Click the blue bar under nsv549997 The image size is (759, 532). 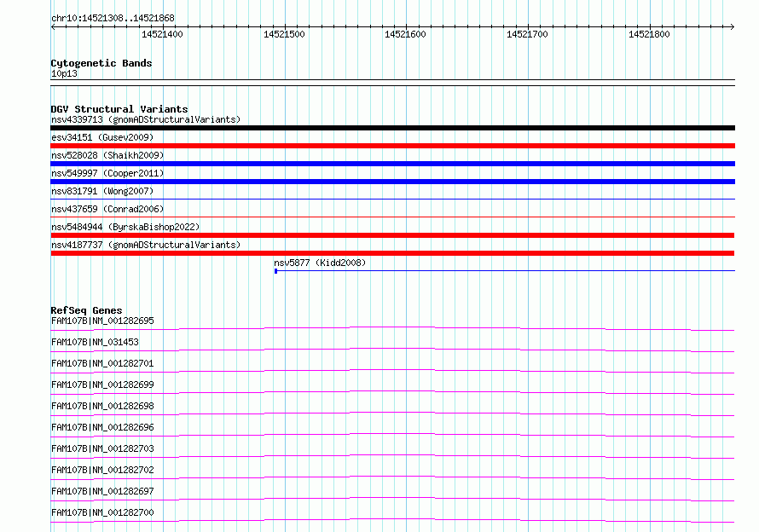[x=392, y=182]
